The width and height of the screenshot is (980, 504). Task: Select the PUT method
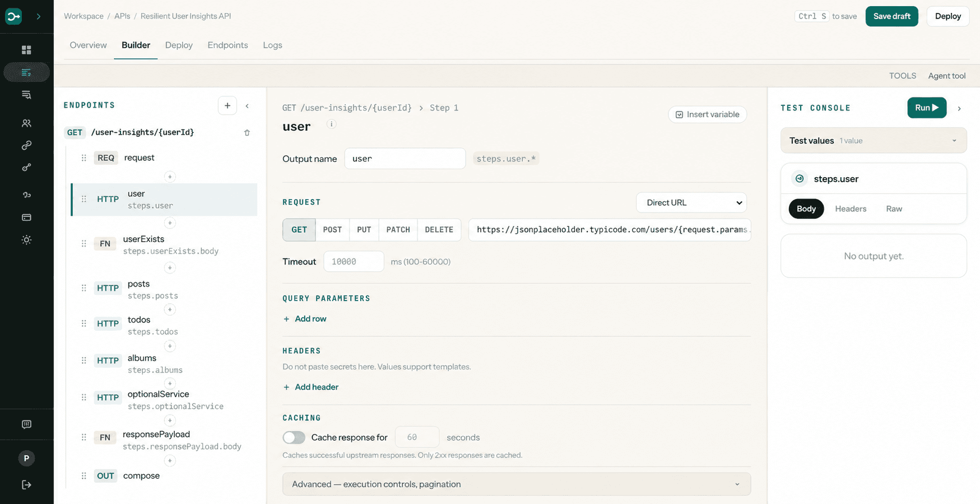[x=364, y=230]
